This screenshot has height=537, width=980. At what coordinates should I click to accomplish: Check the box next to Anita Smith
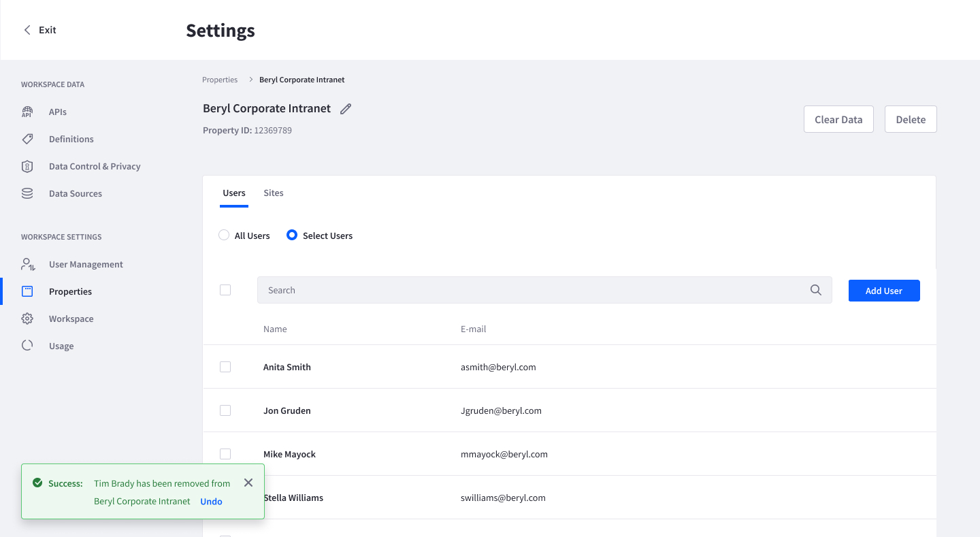coord(225,367)
